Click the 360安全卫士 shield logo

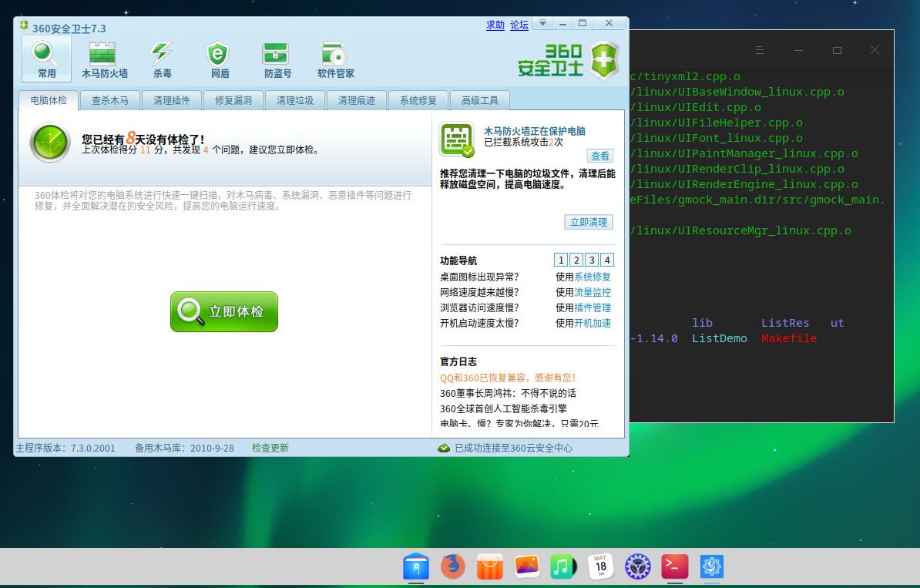point(604,60)
